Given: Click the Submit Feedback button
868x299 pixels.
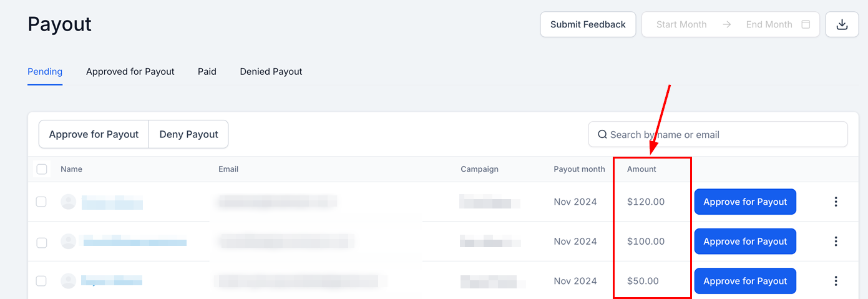Looking at the screenshot, I should (x=588, y=24).
